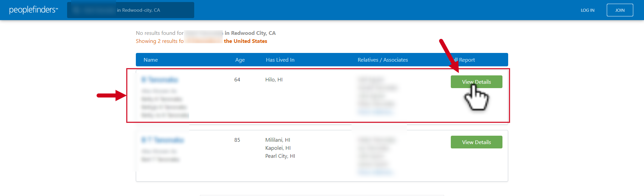Viewport: 644px width, 196px height.
Task: Click the JOIN button
Action: (x=620, y=10)
